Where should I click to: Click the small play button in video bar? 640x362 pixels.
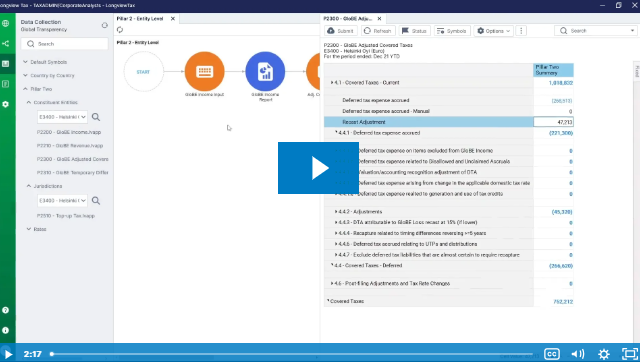(x=8, y=354)
